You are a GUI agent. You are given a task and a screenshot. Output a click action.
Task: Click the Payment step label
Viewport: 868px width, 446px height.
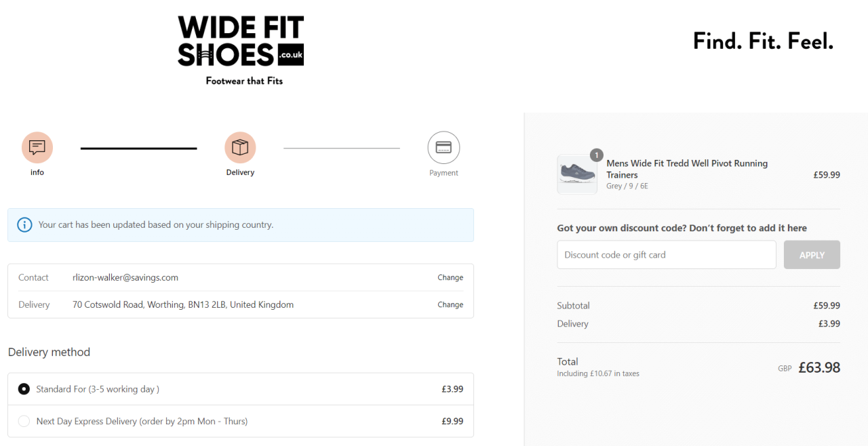click(443, 172)
